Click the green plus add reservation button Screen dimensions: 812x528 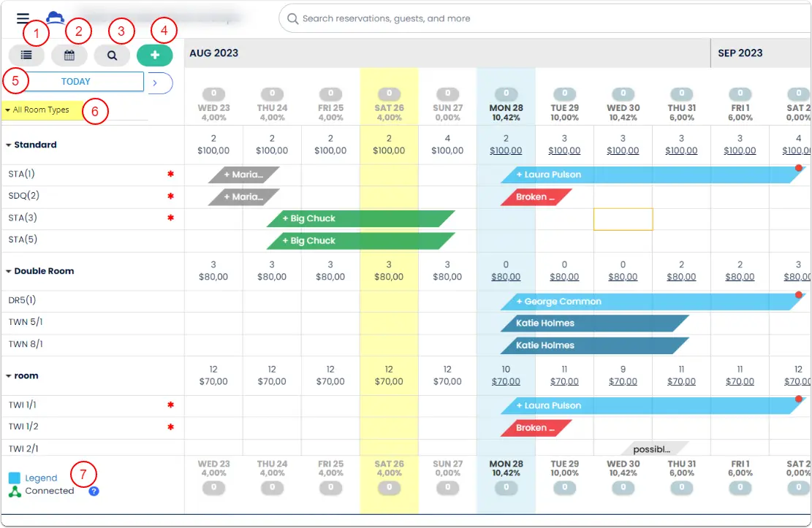(x=154, y=55)
